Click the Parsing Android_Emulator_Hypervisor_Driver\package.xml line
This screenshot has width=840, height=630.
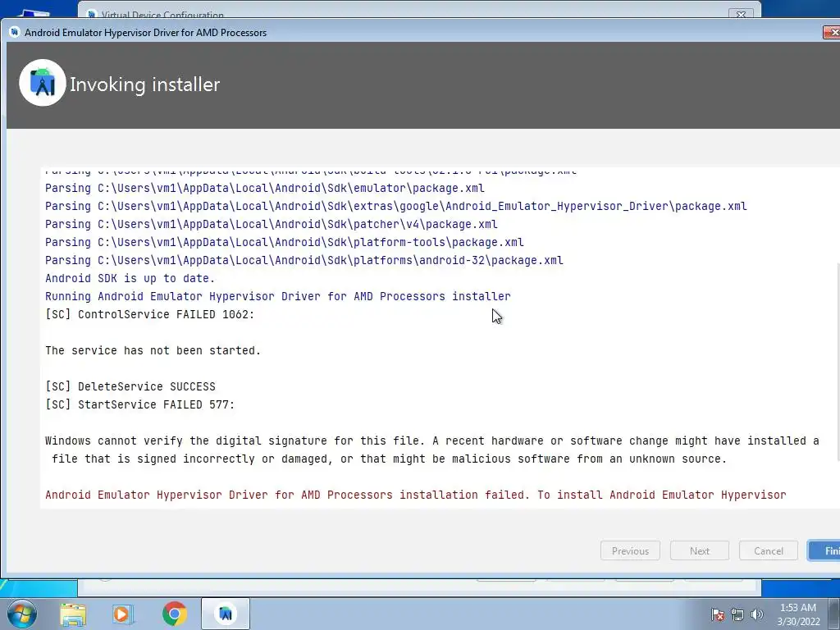396,206
